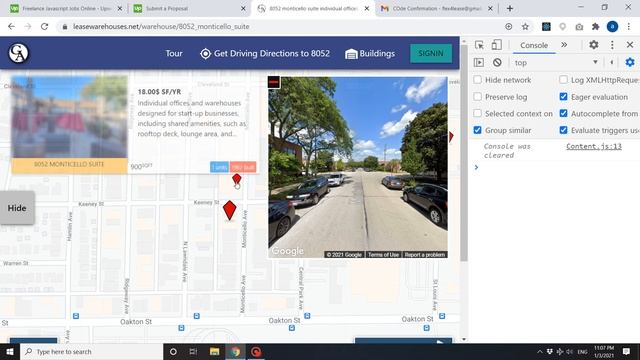Uncheck Autocomplete from history checkbox
The width and height of the screenshot is (640, 360).
click(x=563, y=113)
